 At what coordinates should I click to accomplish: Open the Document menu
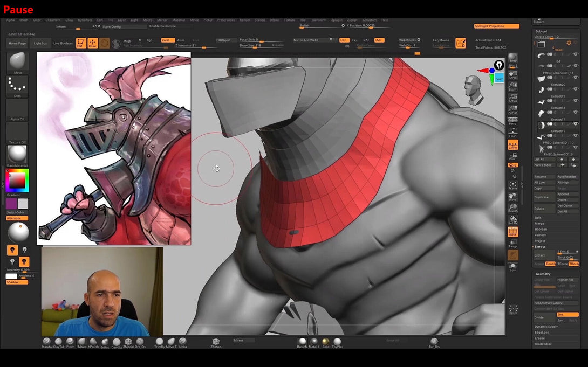tap(53, 20)
